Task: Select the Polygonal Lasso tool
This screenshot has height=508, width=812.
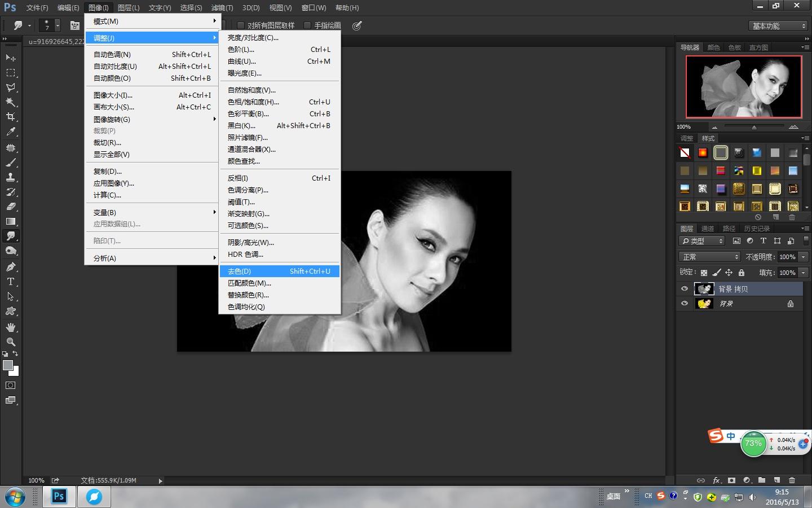Action: pos(11,87)
